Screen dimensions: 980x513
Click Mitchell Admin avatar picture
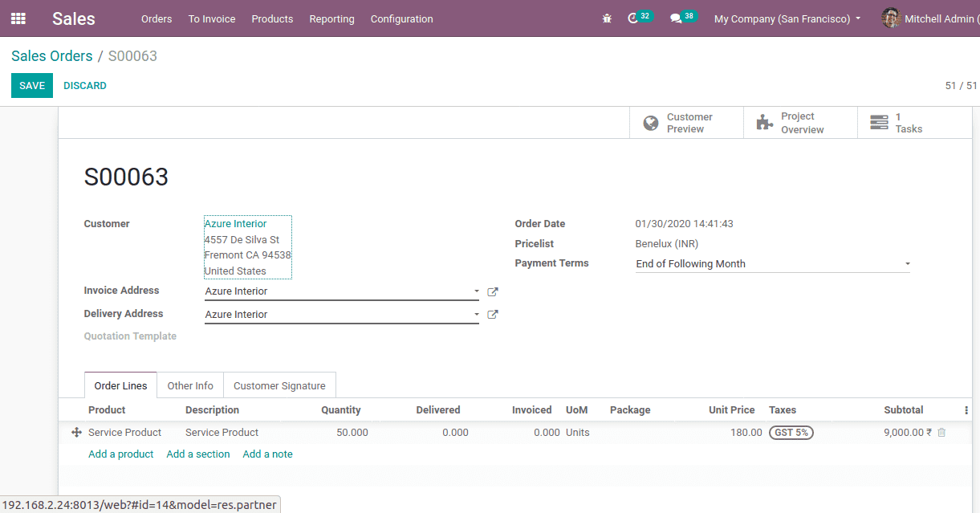pyautogui.click(x=890, y=18)
